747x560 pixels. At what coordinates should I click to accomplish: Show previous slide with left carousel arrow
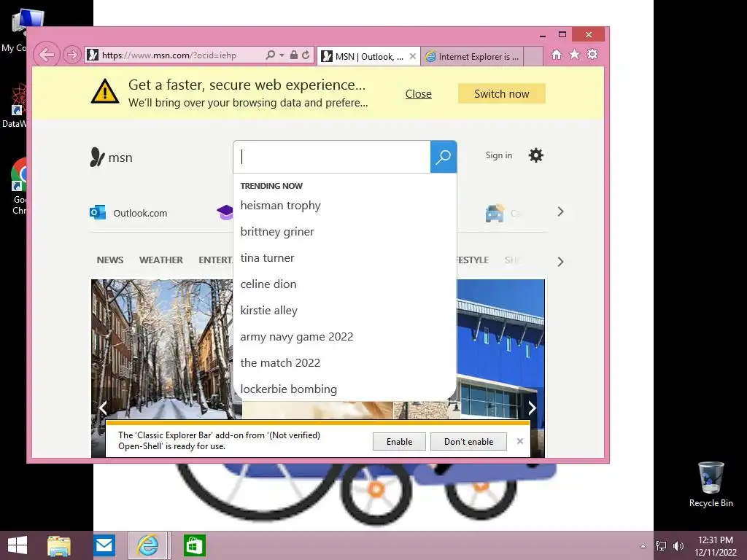coord(103,408)
